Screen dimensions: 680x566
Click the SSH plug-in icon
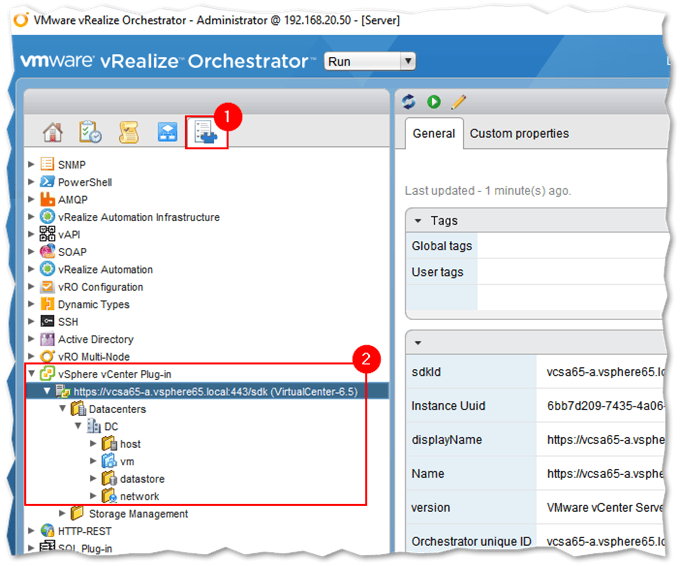coord(47,321)
